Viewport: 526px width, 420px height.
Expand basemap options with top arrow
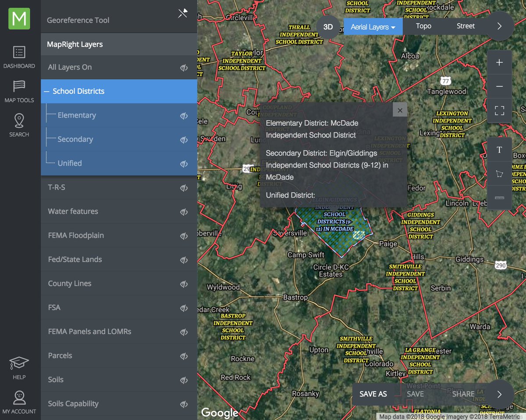click(x=499, y=26)
